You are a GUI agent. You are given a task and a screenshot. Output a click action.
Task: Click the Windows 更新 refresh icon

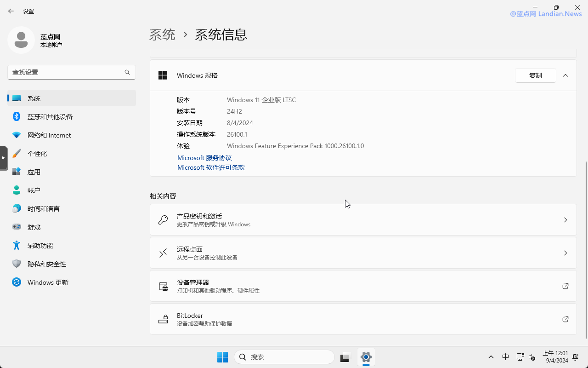17,282
